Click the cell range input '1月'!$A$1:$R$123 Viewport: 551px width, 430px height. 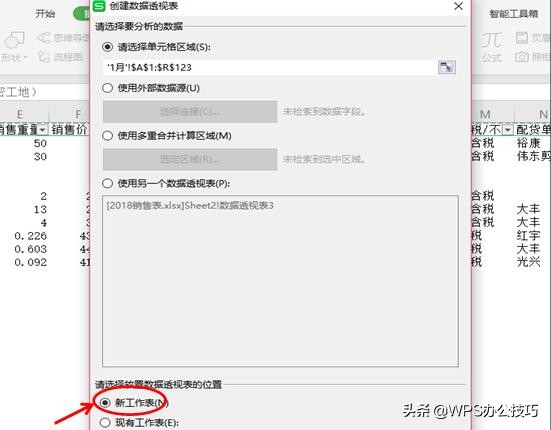tap(270, 67)
